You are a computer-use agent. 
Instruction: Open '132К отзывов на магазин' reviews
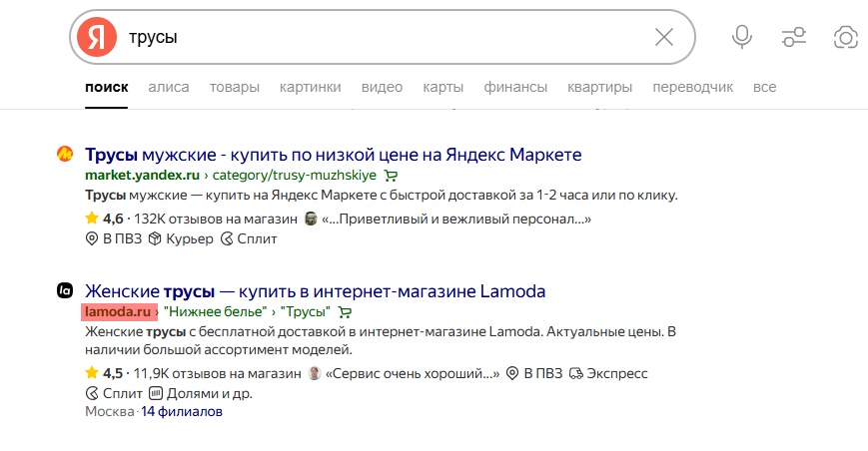coord(216,219)
